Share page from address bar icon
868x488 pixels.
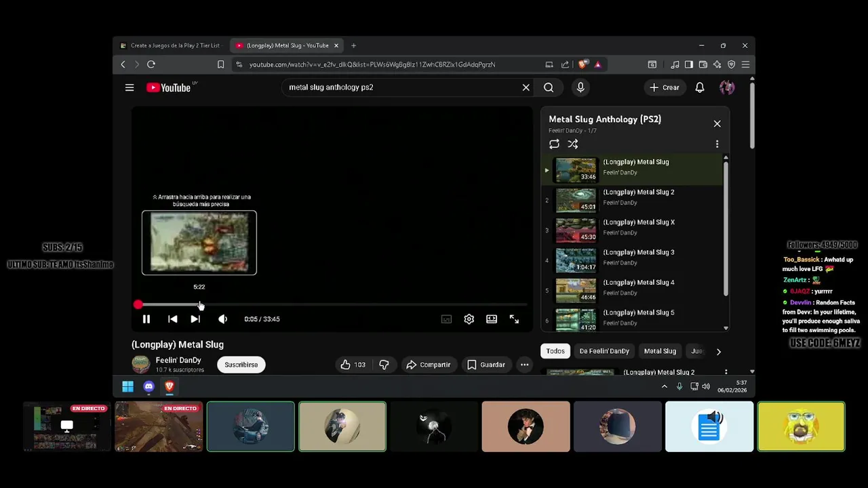[x=565, y=64]
